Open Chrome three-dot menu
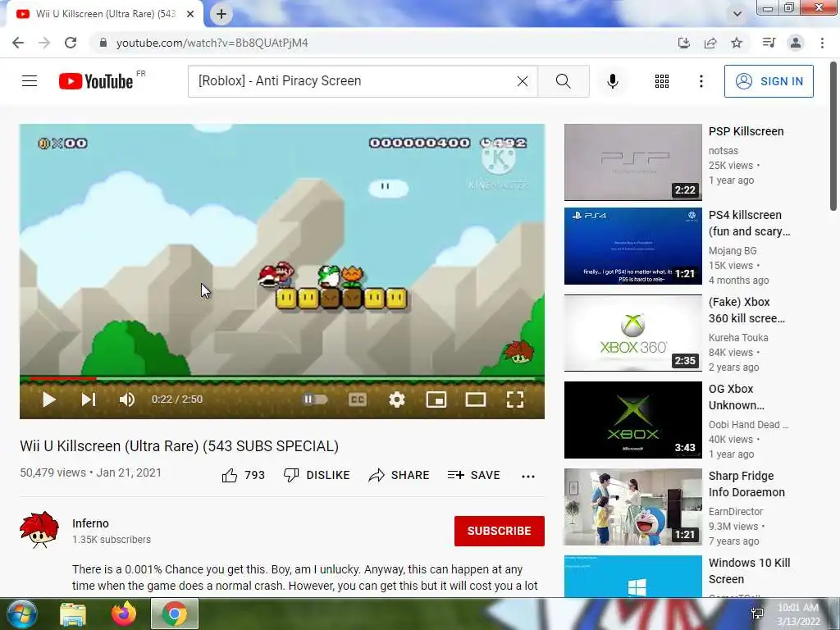Image resolution: width=840 pixels, height=630 pixels. coord(822,43)
